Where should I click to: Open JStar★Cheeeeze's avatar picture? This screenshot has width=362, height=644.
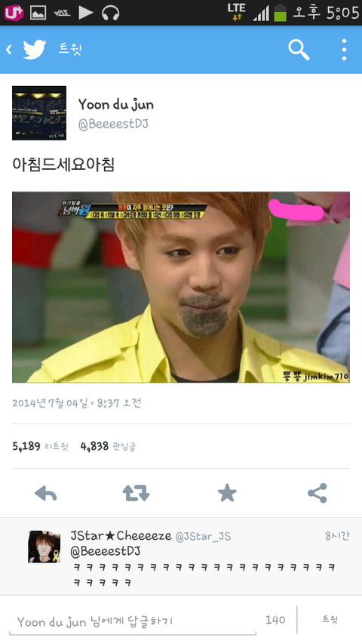[44, 547]
